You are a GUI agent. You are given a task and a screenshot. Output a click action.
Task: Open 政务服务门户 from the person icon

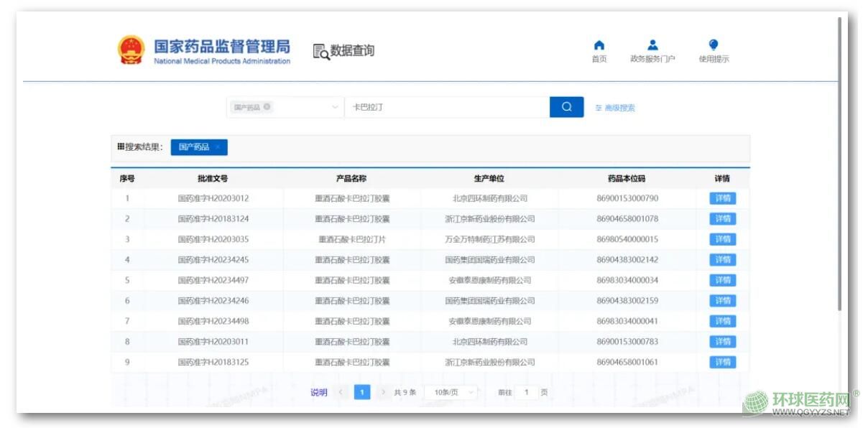[x=652, y=46]
